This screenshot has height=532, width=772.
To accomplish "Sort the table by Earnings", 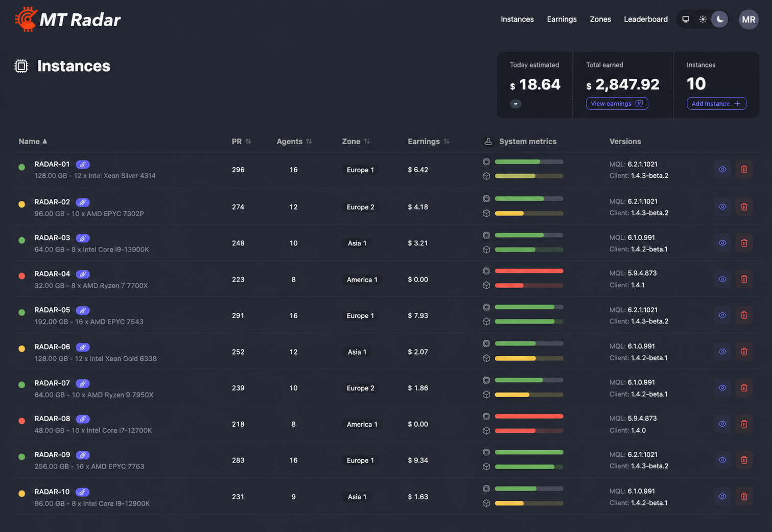I will 429,142.
